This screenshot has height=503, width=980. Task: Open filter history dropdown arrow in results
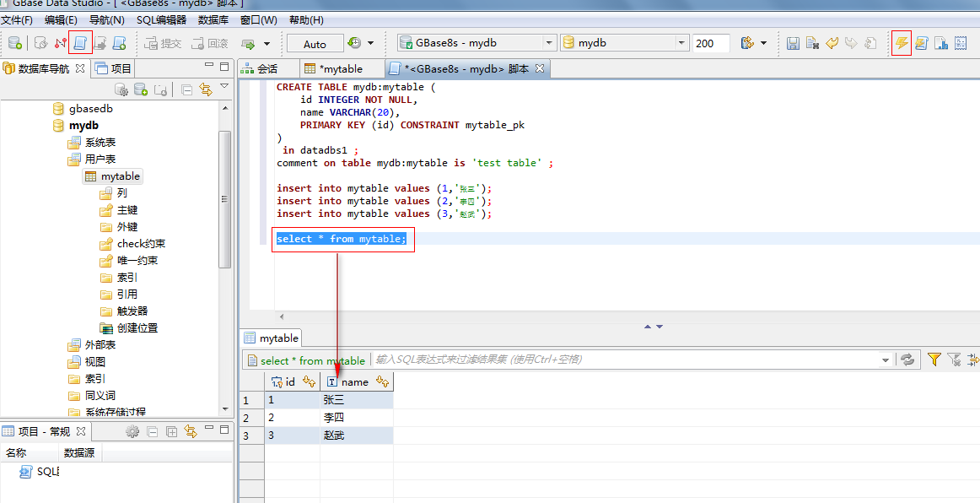[x=885, y=360]
